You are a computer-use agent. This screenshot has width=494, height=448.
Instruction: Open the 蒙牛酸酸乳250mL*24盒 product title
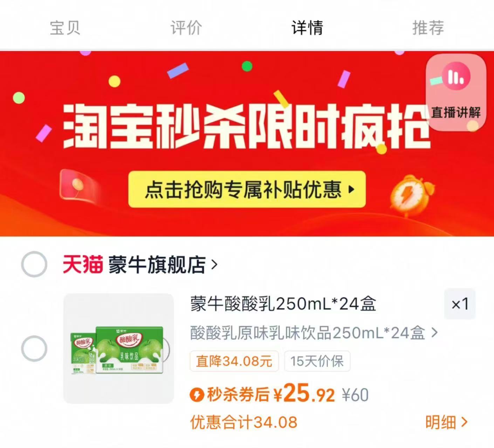click(x=283, y=304)
